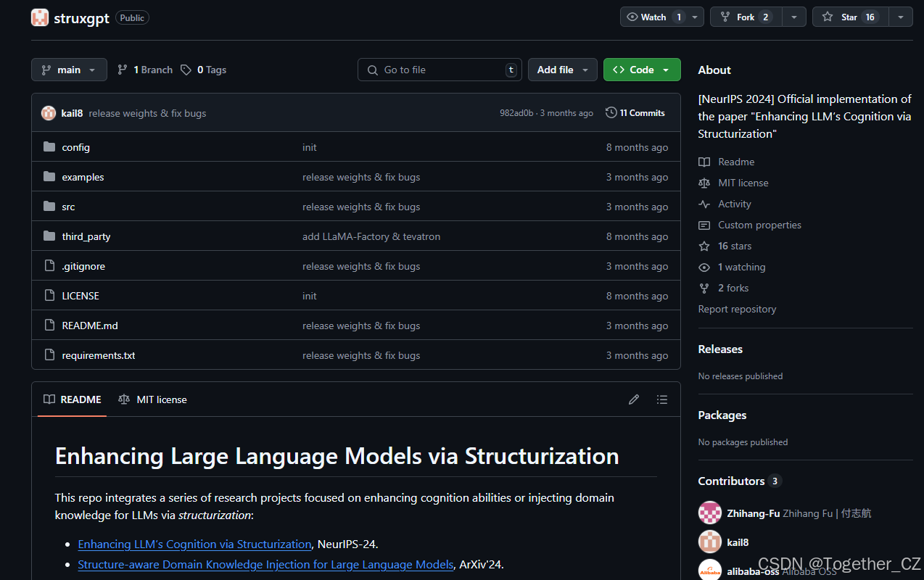924x580 pixels.
Task: Click the .gitignore file icon
Action: pyautogui.click(x=49, y=266)
